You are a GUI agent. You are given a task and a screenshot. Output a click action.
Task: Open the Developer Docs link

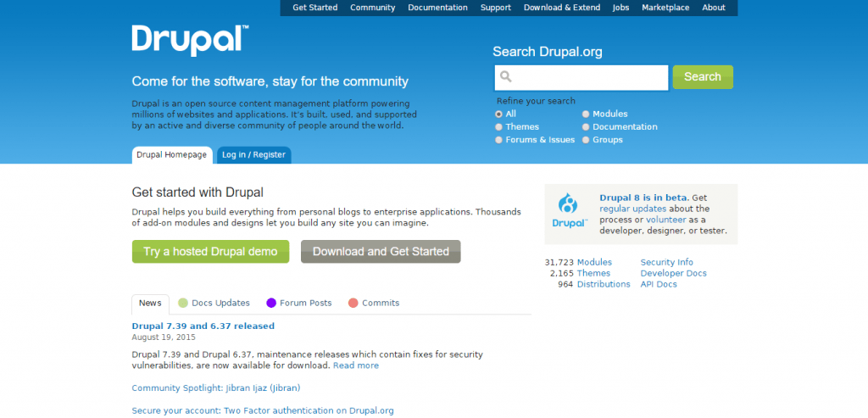click(x=673, y=274)
